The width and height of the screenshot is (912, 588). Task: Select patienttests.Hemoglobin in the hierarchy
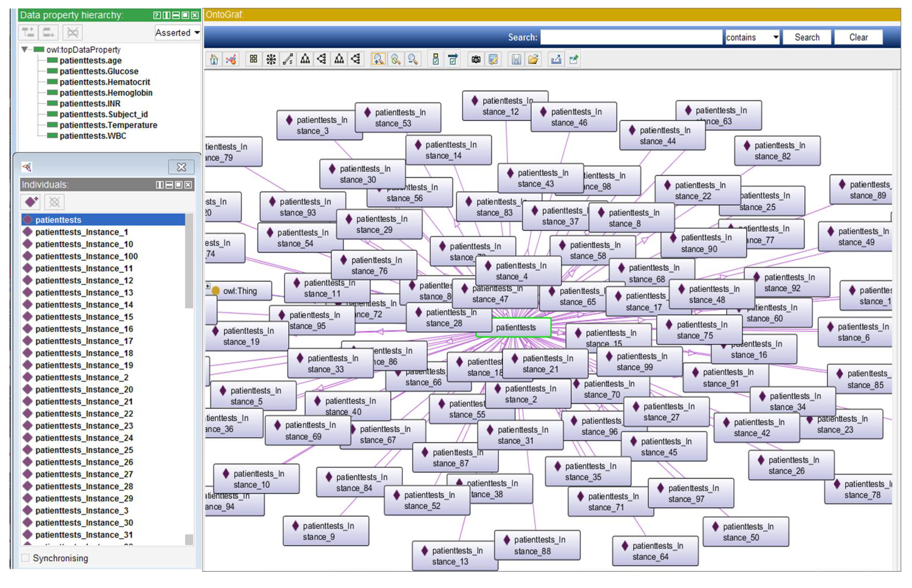[106, 93]
